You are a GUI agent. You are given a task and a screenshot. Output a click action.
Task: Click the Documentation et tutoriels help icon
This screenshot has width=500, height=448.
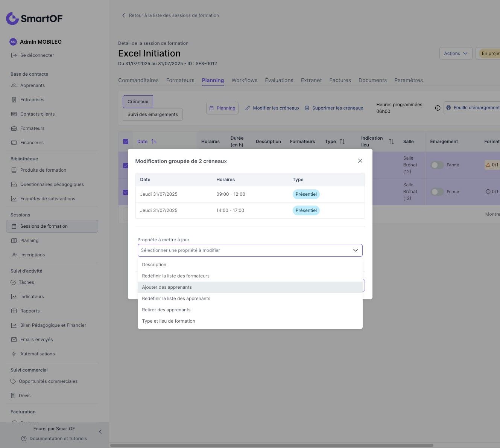pyautogui.click(x=24, y=439)
